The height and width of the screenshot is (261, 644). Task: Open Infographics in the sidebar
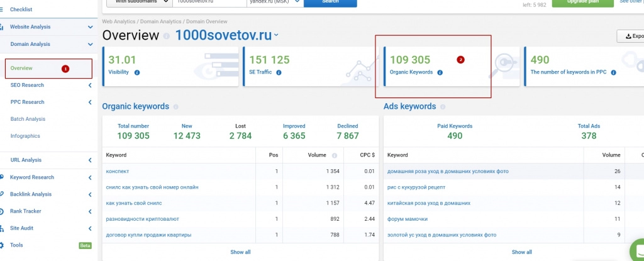coord(25,136)
